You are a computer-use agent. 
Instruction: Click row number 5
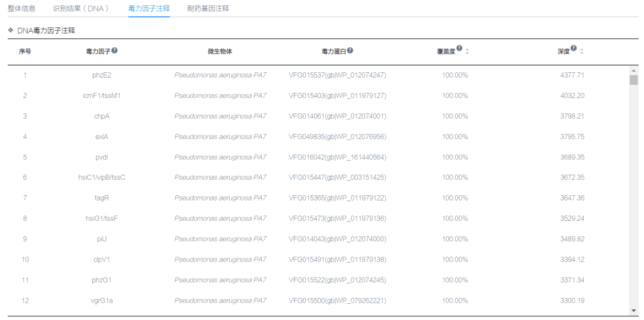(25, 157)
